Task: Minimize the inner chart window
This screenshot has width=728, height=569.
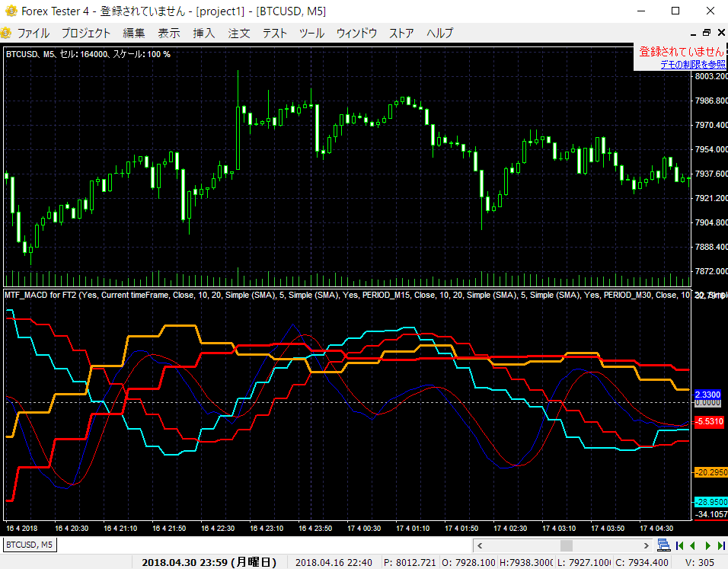Action: [693, 33]
